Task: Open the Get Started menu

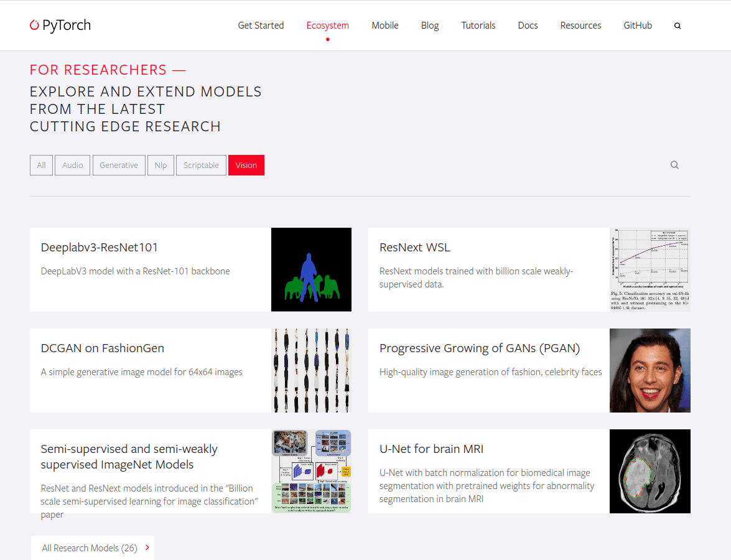Action: coord(261,25)
